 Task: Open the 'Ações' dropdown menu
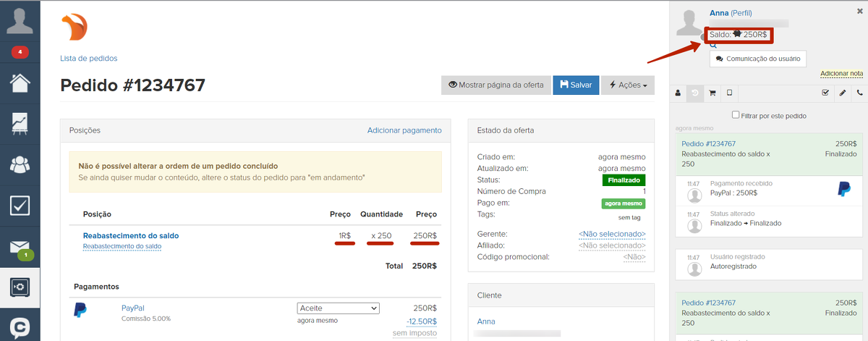pos(627,85)
